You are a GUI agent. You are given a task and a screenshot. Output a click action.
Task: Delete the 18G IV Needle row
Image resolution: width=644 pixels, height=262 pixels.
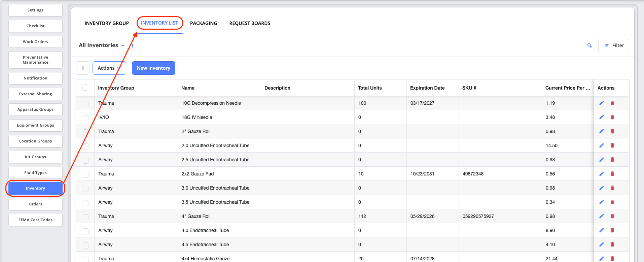(x=612, y=117)
